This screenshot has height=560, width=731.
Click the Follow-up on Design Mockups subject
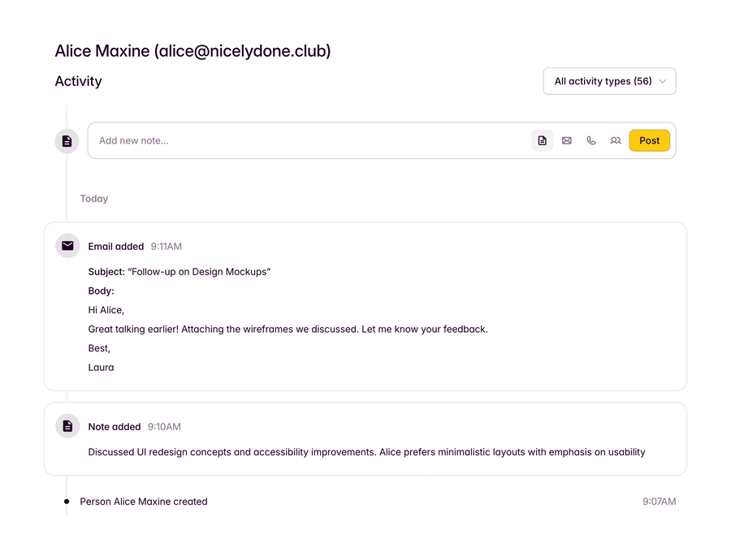point(199,271)
